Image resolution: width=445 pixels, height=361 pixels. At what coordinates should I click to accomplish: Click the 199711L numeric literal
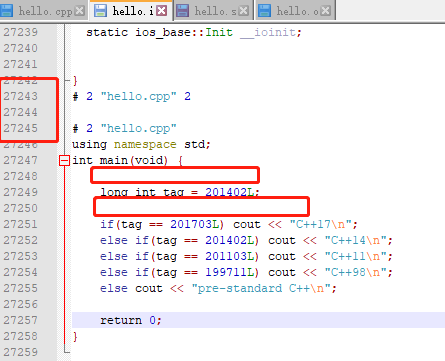coord(230,272)
